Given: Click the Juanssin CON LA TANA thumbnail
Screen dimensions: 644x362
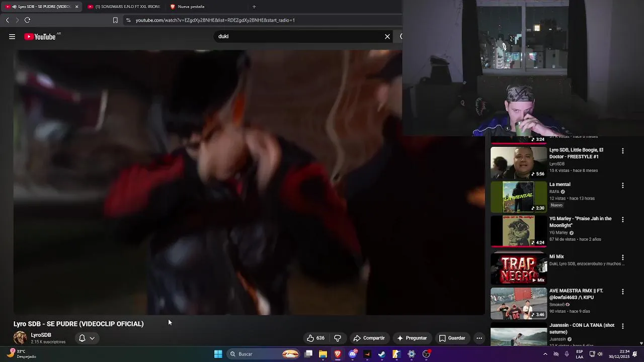Looking at the screenshot, I should click(518, 334).
